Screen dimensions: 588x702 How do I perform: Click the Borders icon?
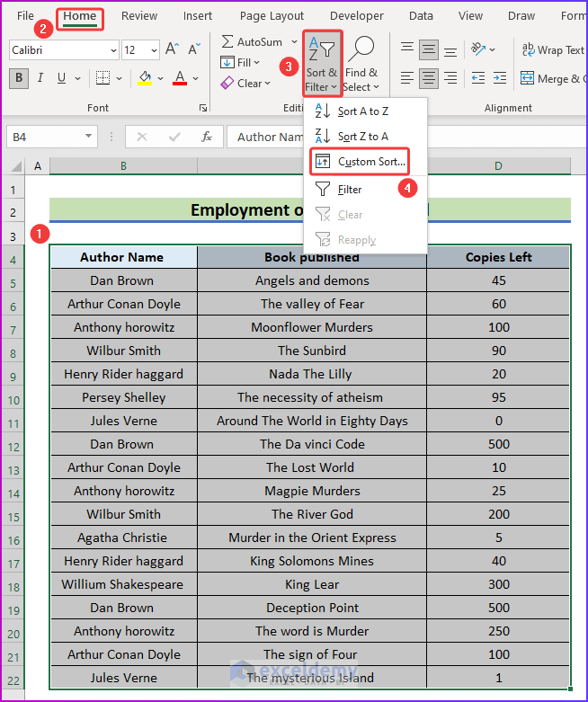[x=103, y=78]
